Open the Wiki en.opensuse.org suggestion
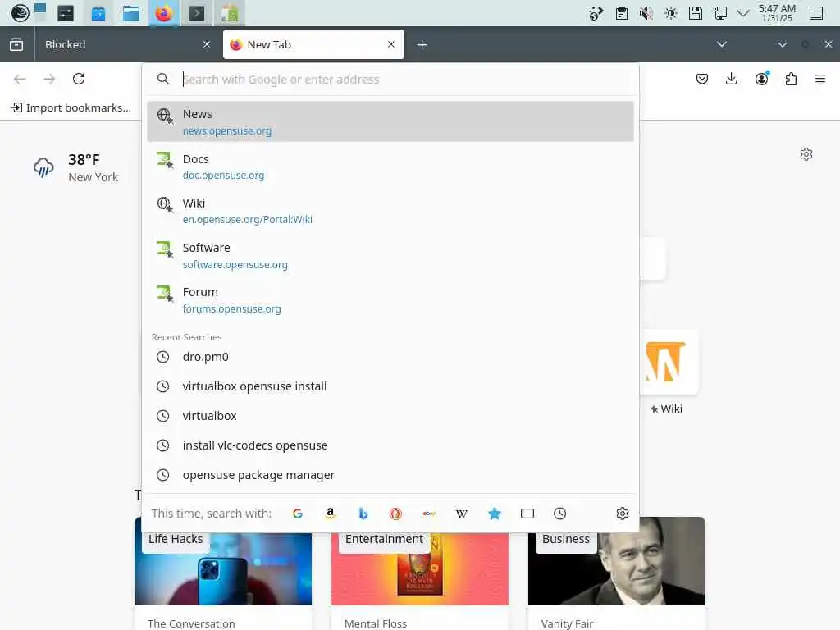840x630 pixels. (390, 211)
